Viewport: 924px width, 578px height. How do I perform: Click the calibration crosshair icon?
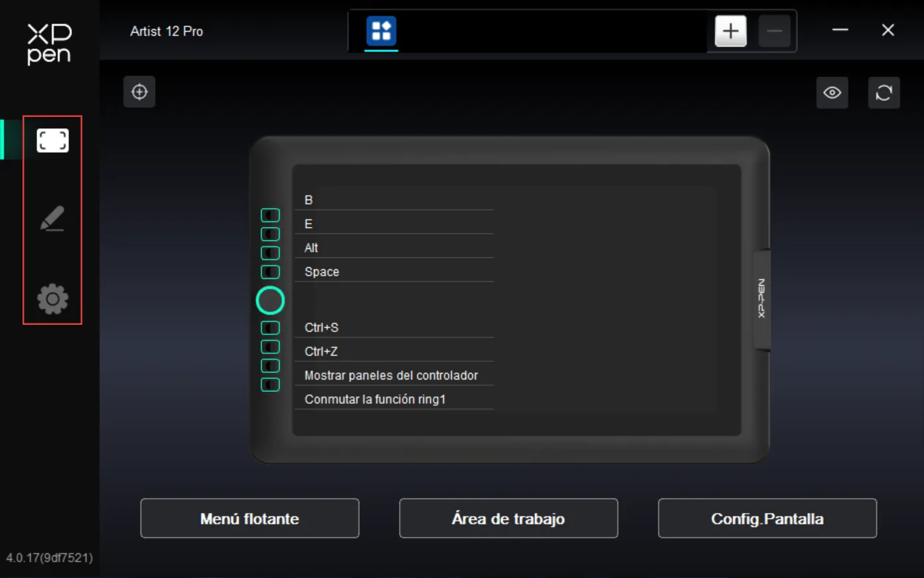(x=139, y=92)
